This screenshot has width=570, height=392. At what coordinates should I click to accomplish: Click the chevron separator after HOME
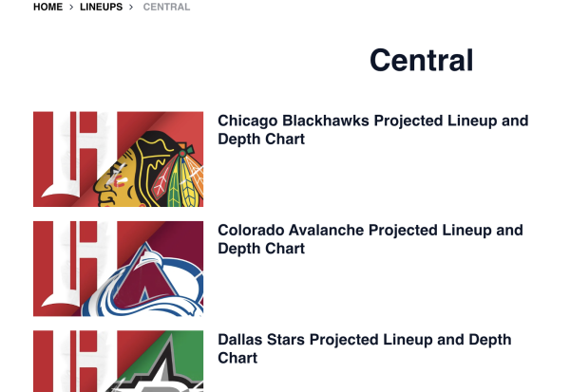click(x=71, y=8)
